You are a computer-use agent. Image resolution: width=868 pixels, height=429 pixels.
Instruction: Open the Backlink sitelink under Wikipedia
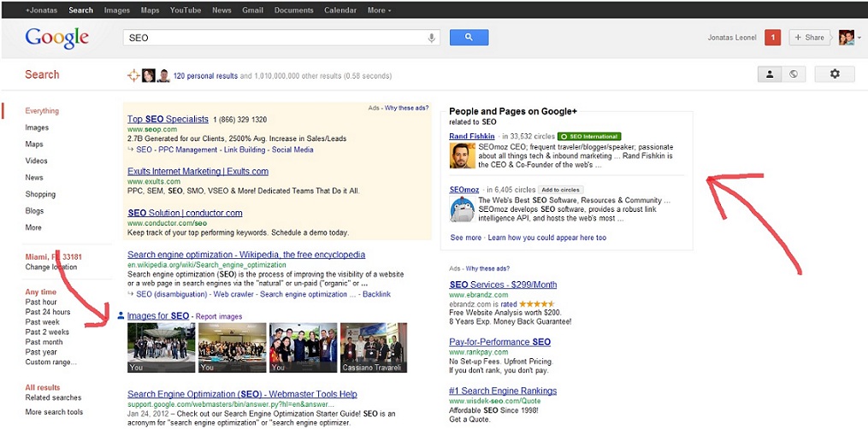376,294
